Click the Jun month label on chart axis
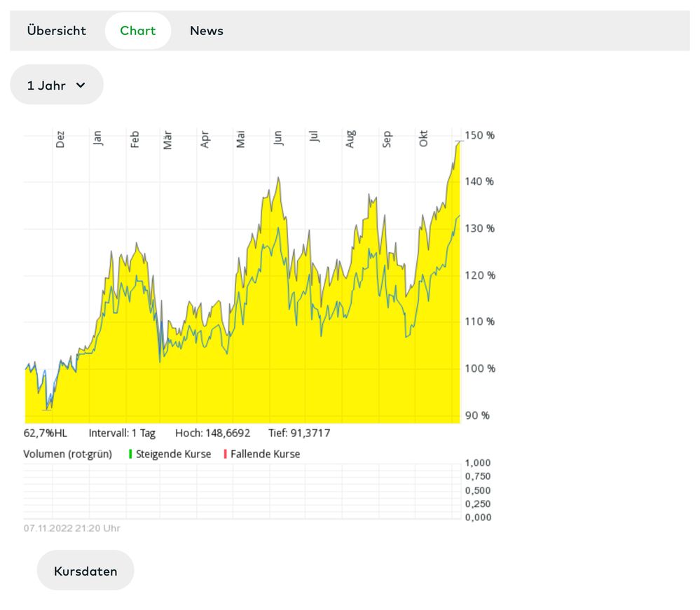Screen dimensions: 700x610 [278, 138]
